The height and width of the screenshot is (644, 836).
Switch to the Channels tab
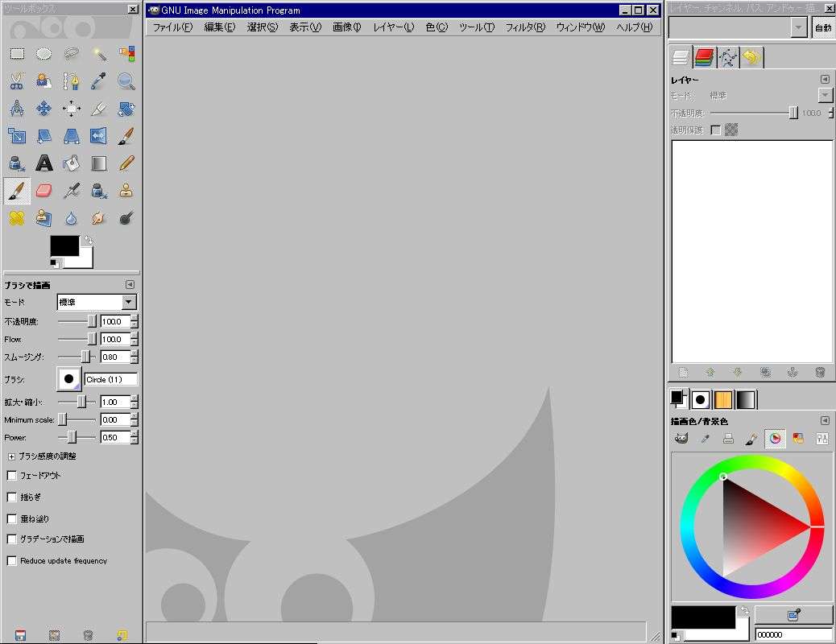(x=704, y=57)
